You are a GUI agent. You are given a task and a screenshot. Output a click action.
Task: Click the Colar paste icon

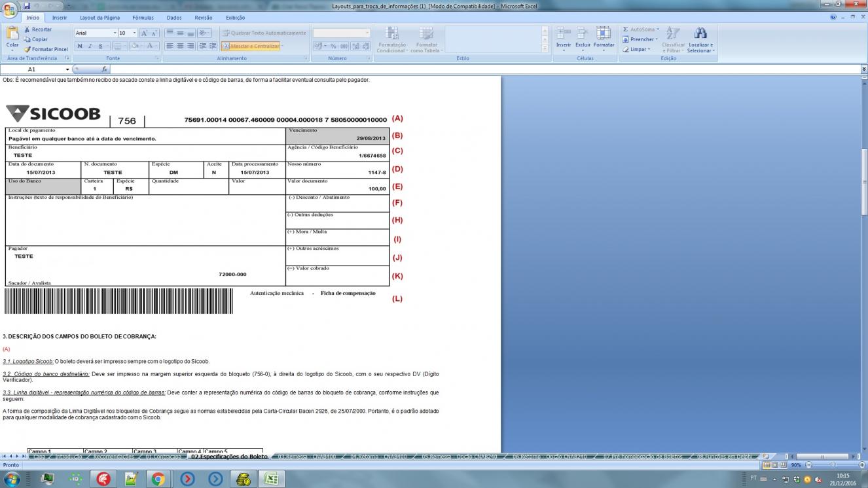pos(12,33)
